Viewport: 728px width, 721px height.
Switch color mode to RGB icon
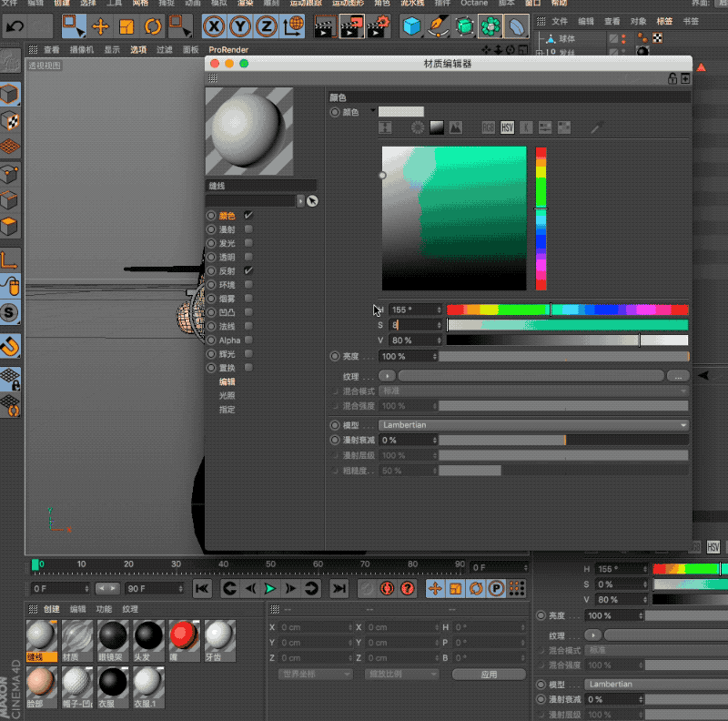tap(488, 128)
